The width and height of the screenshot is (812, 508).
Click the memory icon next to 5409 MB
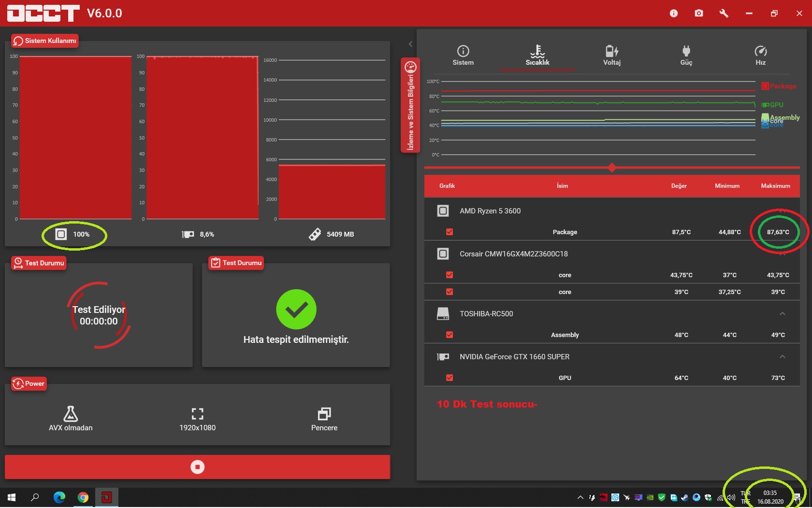315,234
